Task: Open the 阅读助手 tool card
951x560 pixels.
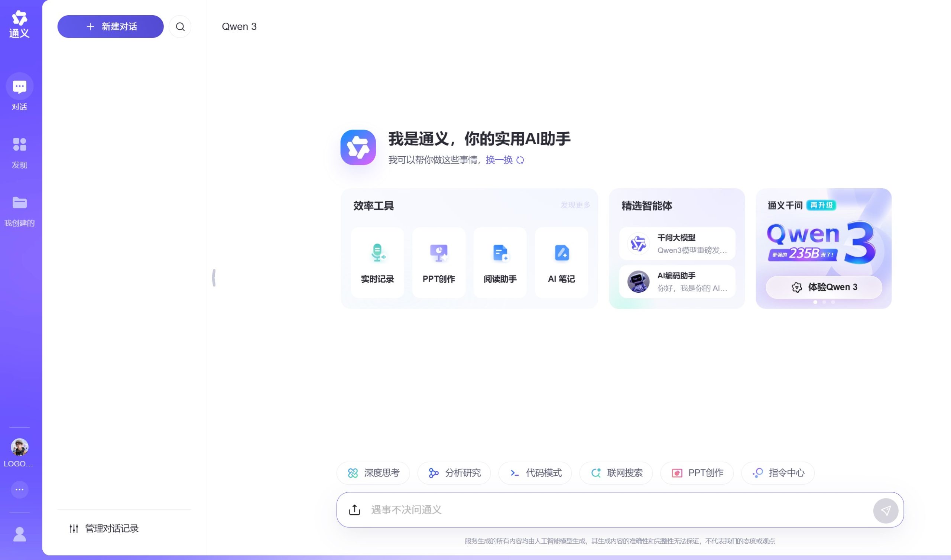Action: click(500, 263)
